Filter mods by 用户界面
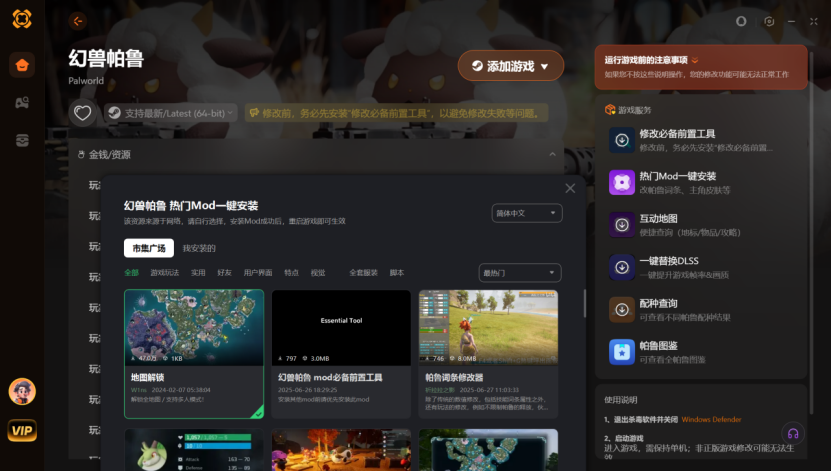This screenshot has height=471, width=831. click(258, 273)
